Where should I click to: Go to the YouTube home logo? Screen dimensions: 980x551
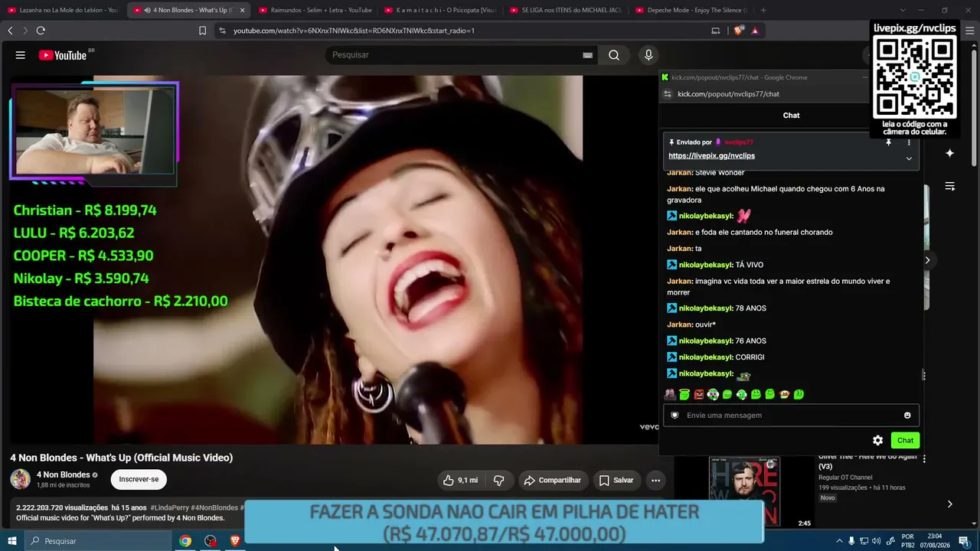pos(63,55)
